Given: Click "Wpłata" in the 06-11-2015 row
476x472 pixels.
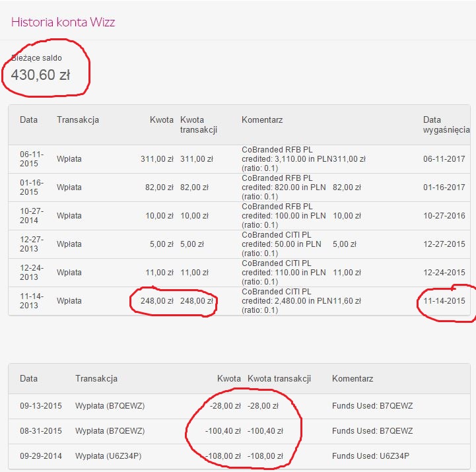Looking at the screenshot, I should [x=69, y=159].
